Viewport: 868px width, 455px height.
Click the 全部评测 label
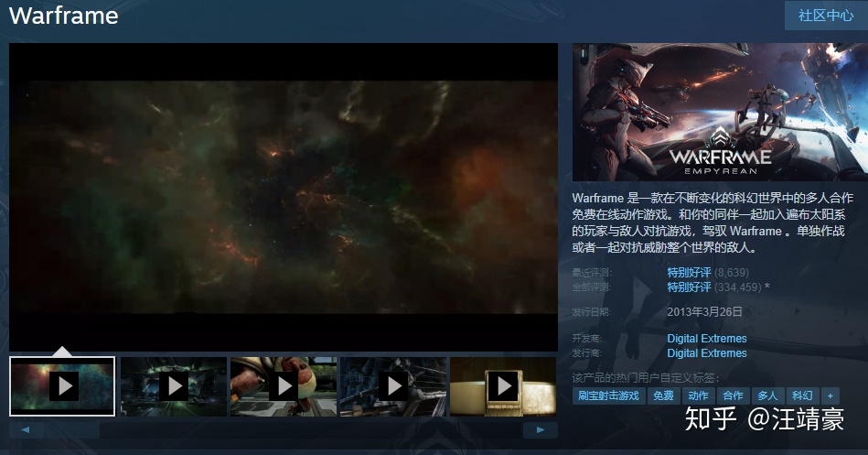pos(592,287)
